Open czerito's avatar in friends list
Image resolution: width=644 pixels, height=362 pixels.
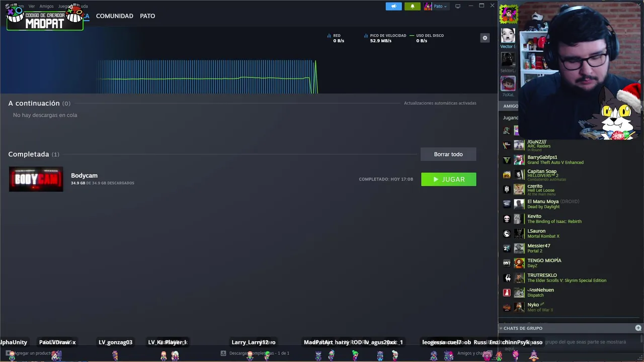[x=519, y=190]
